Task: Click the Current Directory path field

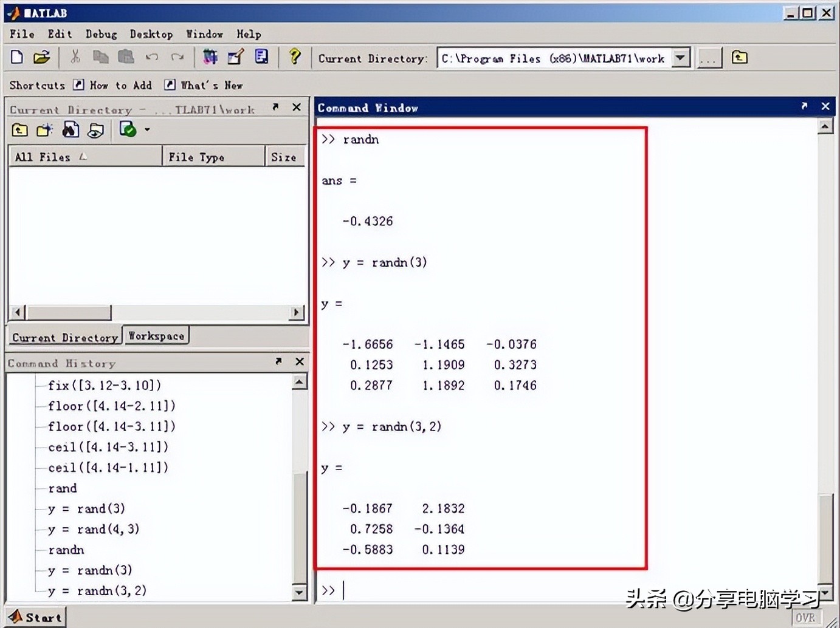Action: tap(554, 58)
